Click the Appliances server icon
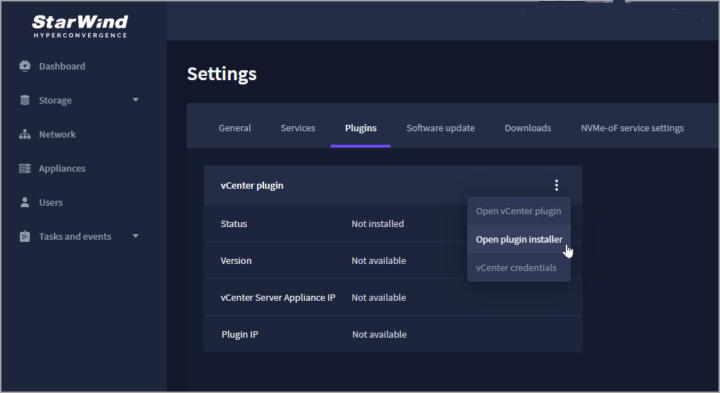Image resolution: width=720 pixels, height=393 pixels. (25, 168)
